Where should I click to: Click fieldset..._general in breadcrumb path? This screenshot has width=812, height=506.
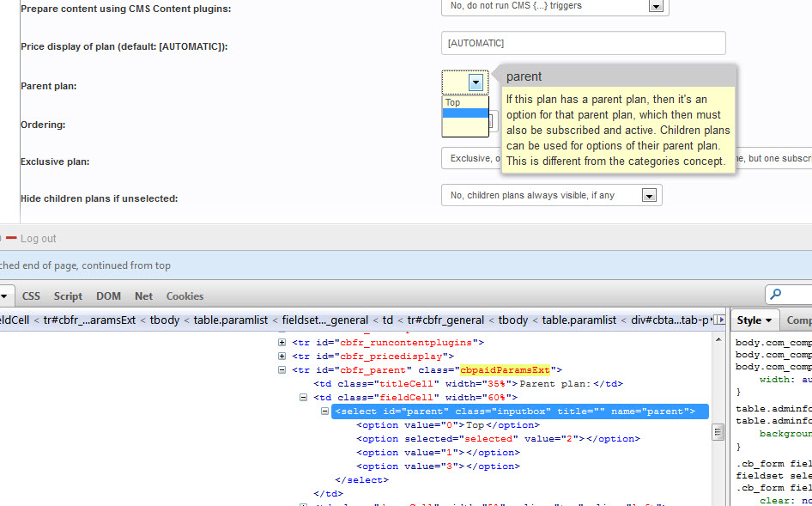325,320
